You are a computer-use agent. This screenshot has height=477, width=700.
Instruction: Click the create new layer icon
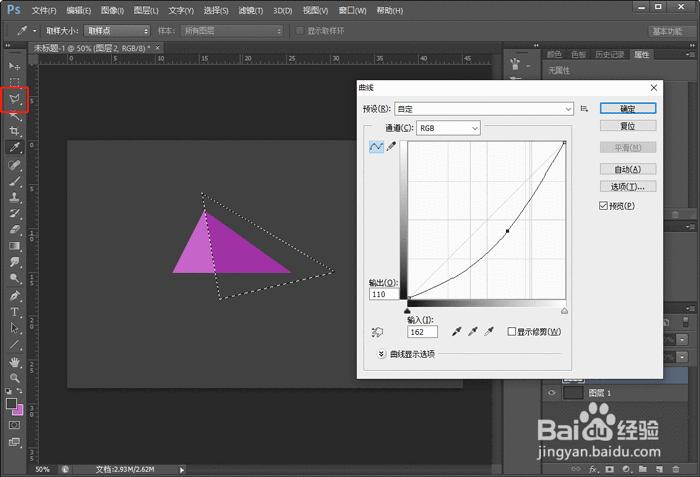coord(659,469)
